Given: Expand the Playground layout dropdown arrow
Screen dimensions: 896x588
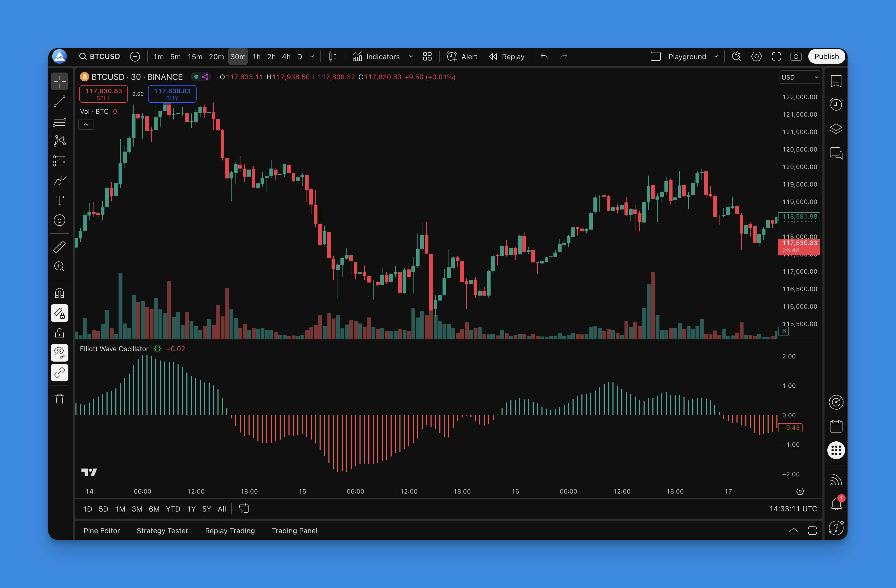Looking at the screenshot, I should (x=716, y=56).
